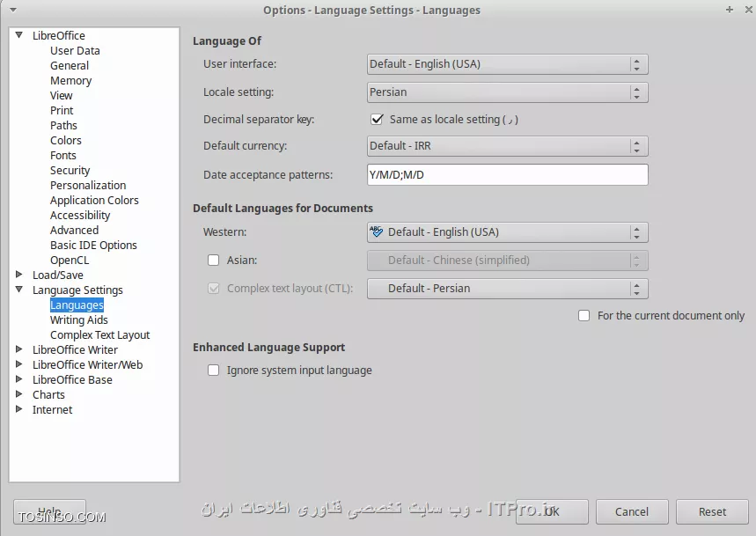Select User Data in the tree
Screen dimensions: 756x536
(x=75, y=51)
